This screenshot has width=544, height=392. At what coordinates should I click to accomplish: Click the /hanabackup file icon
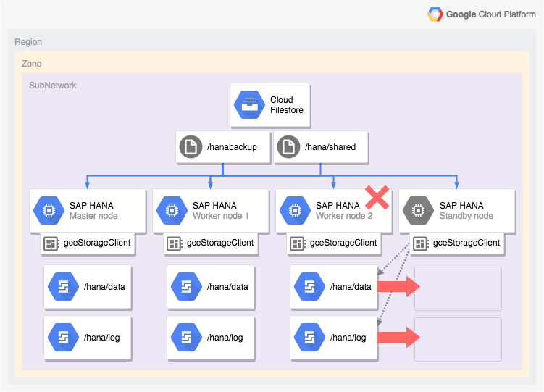coord(191,147)
